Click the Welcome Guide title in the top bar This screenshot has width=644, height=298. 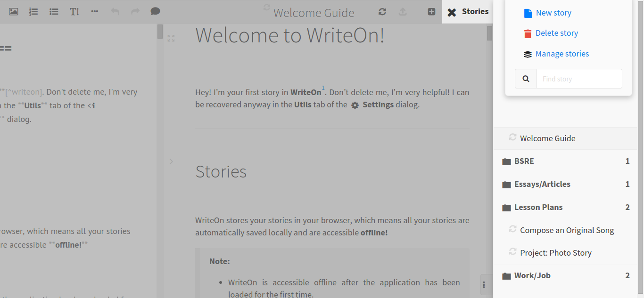click(314, 13)
